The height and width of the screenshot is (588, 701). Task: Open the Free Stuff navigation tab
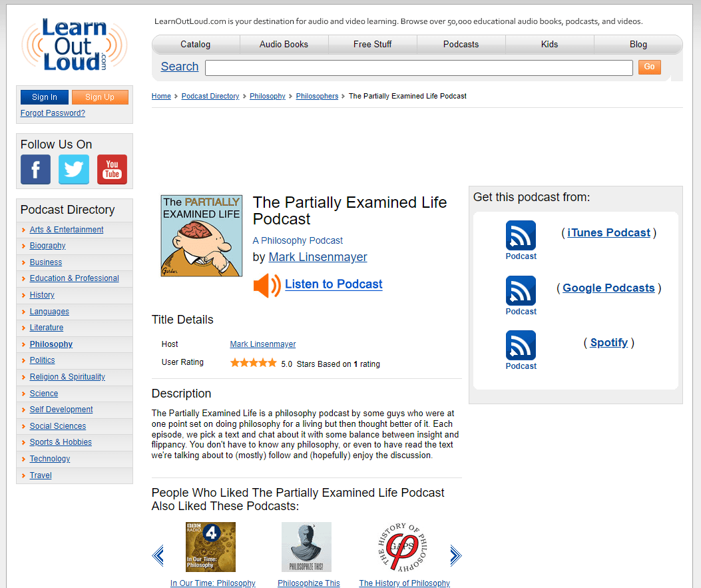[372, 44]
